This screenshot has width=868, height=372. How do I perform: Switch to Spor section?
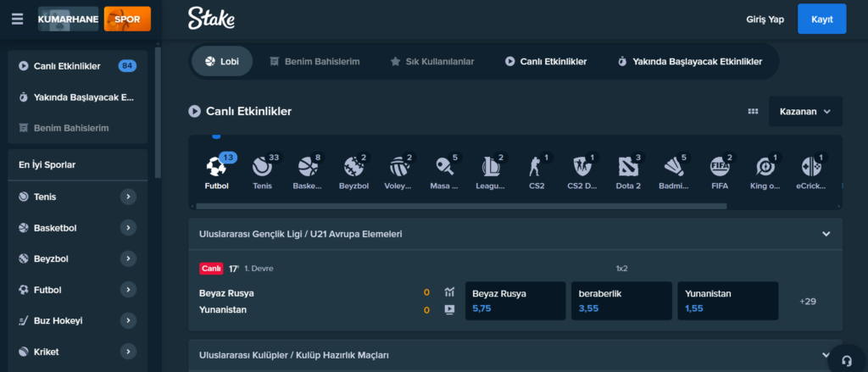point(127,19)
